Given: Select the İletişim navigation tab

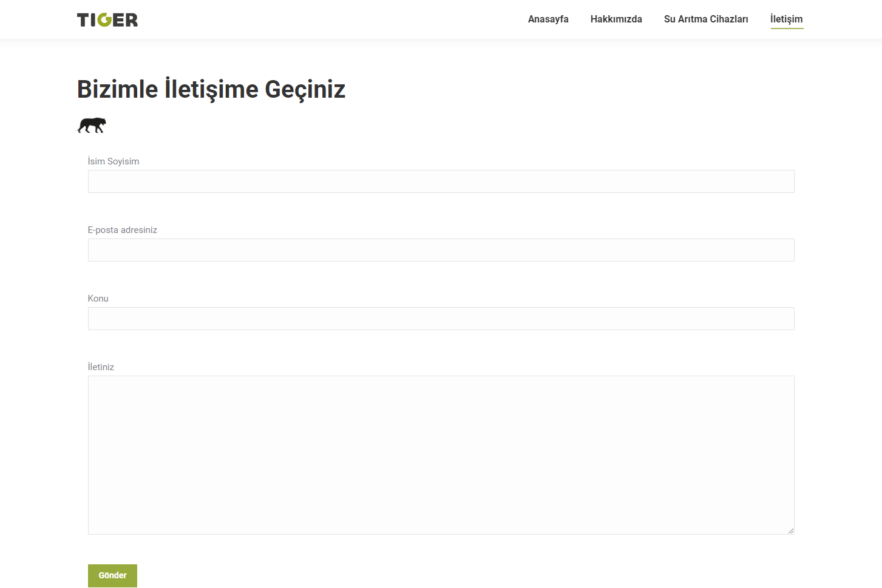Looking at the screenshot, I should pyautogui.click(x=786, y=19).
